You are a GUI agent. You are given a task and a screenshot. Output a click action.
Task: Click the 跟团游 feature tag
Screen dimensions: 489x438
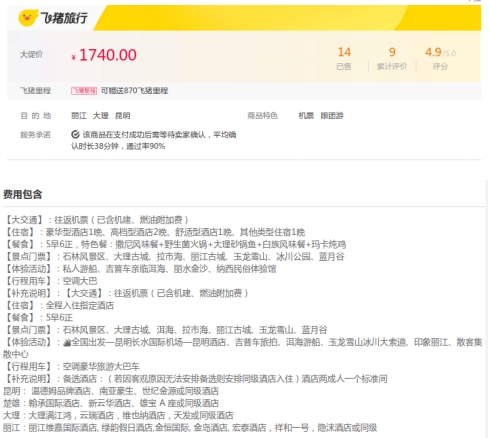[332, 116]
